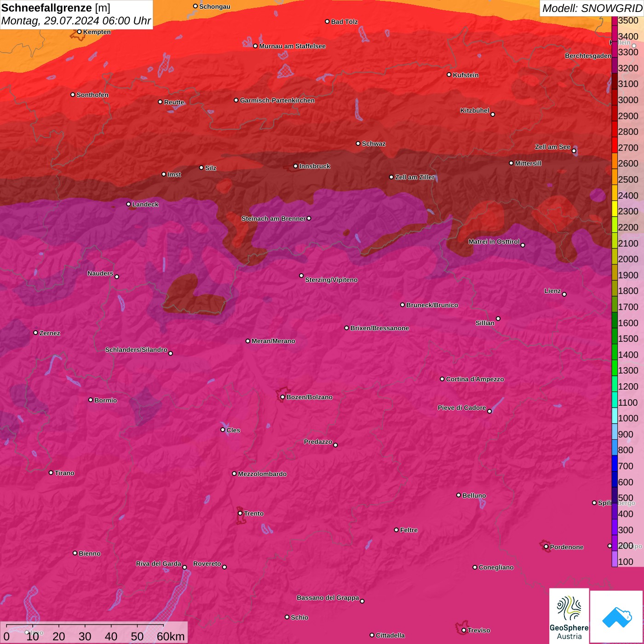The width and height of the screenshot is (644, 644).
Task: Click the Zell am See marker dot
Action: tap(574, 151)
